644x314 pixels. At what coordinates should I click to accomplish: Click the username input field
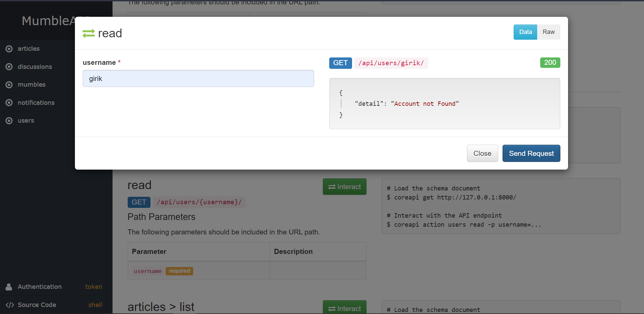[198, 79]
